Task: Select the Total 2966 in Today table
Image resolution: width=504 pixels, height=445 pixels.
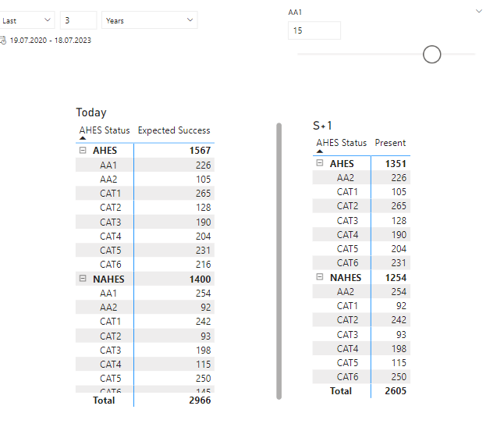Action: click(x=200, y=400)
